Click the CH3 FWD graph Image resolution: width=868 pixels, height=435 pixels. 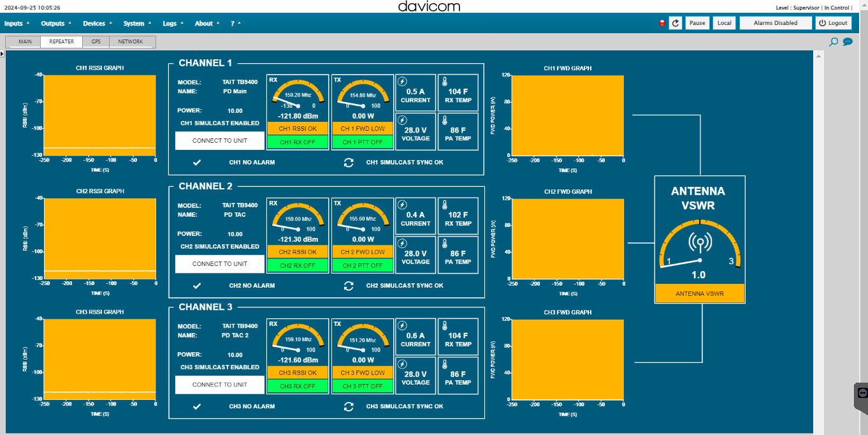pos(568,360)
